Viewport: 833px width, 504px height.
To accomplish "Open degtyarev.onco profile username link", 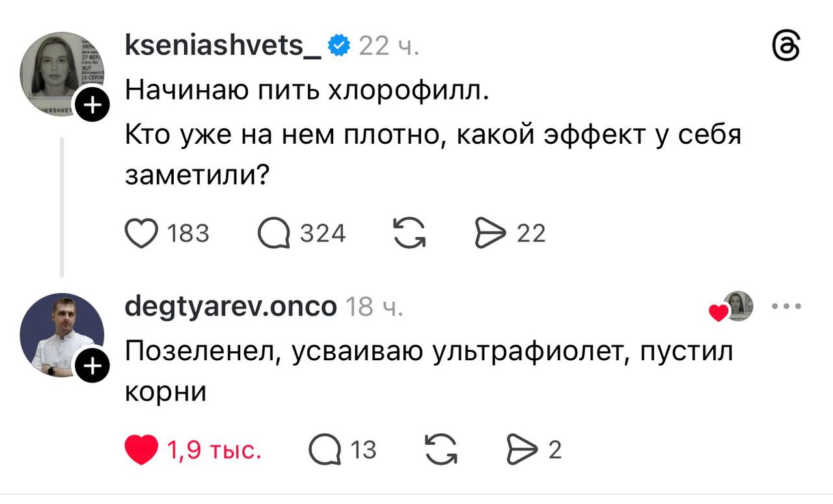I will click(230, 306).
